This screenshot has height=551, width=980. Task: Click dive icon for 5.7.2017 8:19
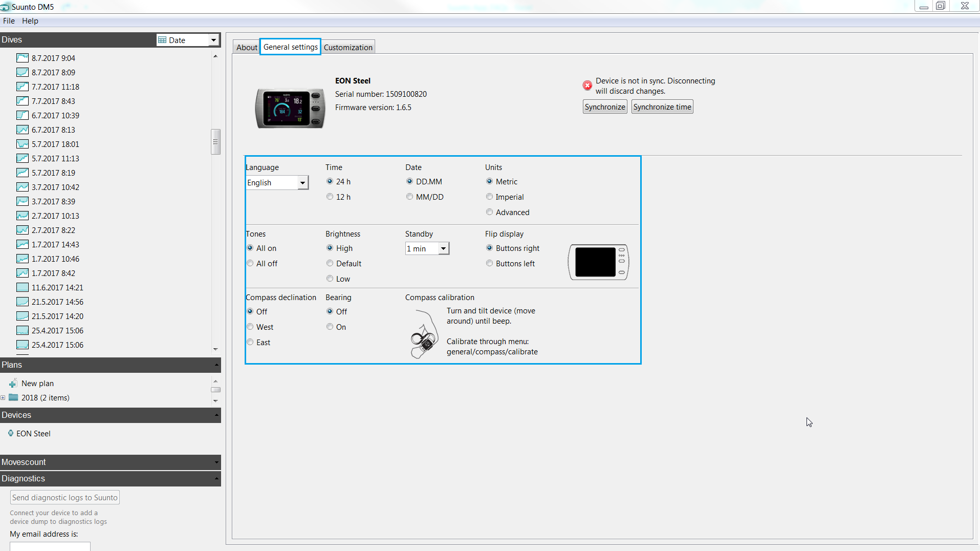click(x=22, y=173)
